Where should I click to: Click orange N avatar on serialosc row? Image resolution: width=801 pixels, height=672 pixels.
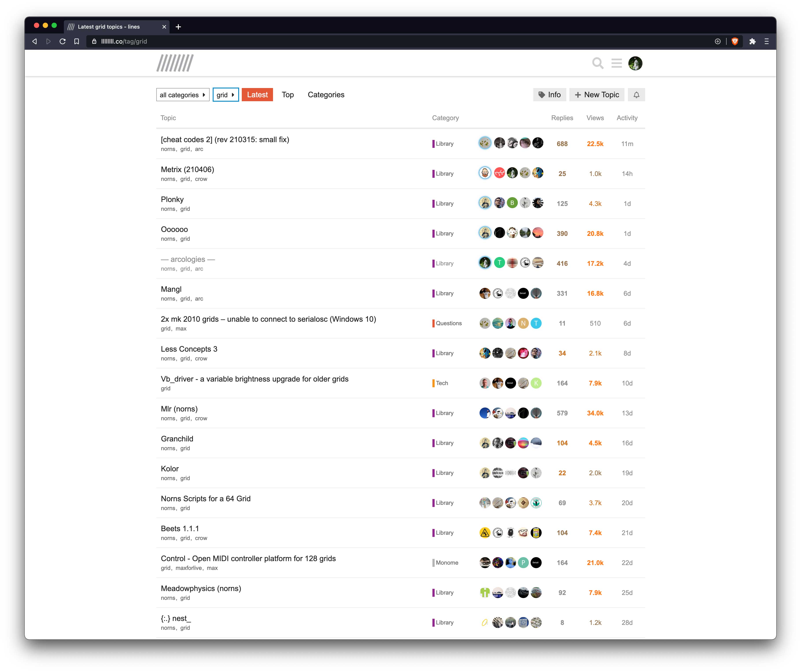[523, 323]
